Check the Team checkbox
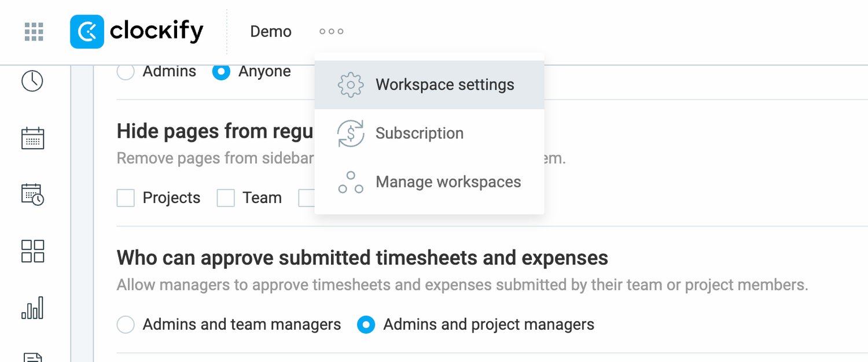 (226, 198)
